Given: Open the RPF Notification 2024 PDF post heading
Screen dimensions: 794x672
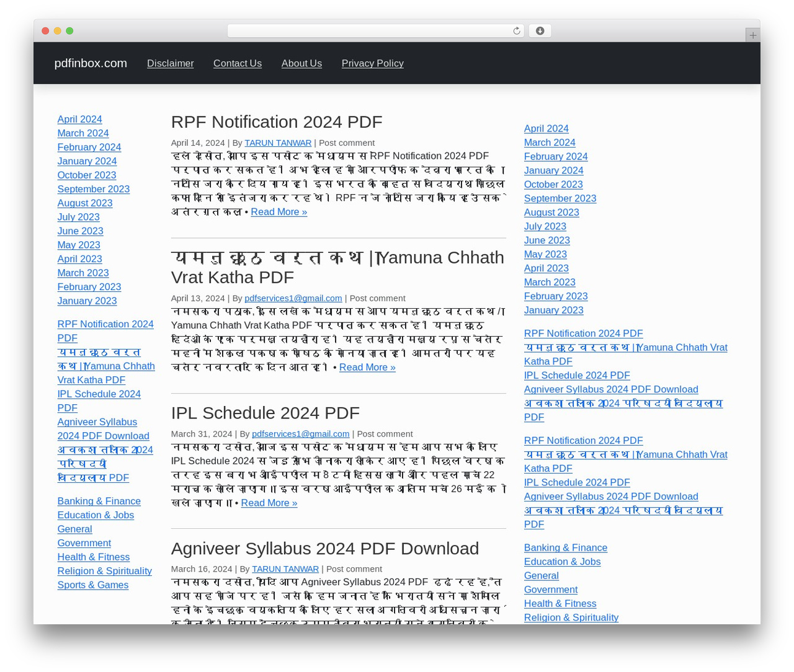Looking at the screenshot, I should [277, 122].
